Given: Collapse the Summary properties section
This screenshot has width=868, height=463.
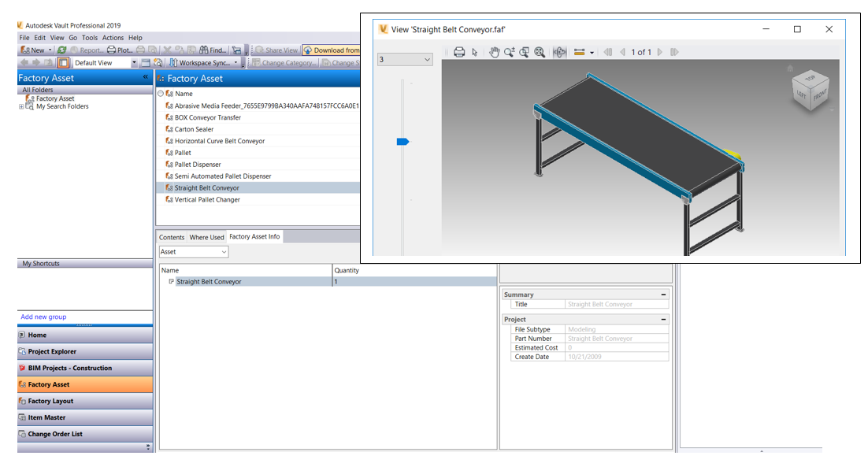Looking at the screenshot, I should pyautogui.click(x=663, y=294).
